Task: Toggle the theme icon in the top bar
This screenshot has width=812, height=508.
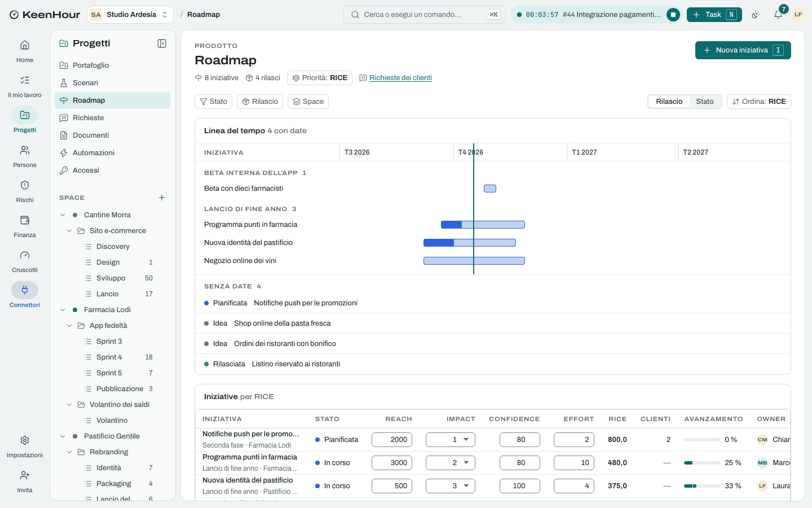Action: coord(756,15)
